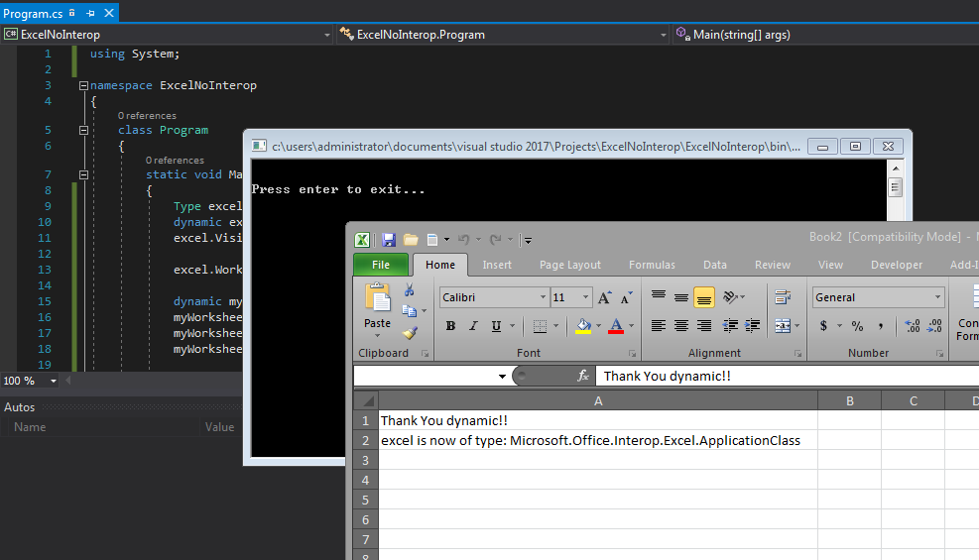This screenshot has width=979, height=560.
Task: Toggle the pin on the Program.cs tab
Action: coord(90,13)
